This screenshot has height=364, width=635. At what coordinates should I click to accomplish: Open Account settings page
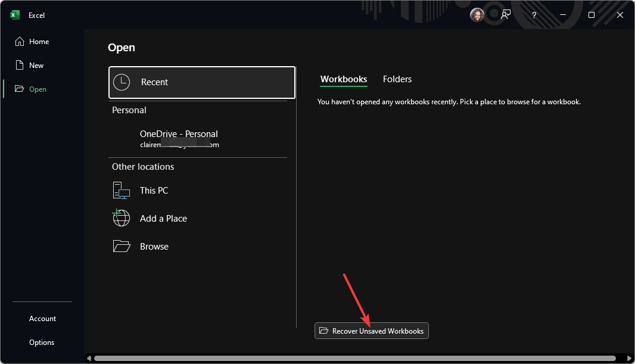point(43,319)
